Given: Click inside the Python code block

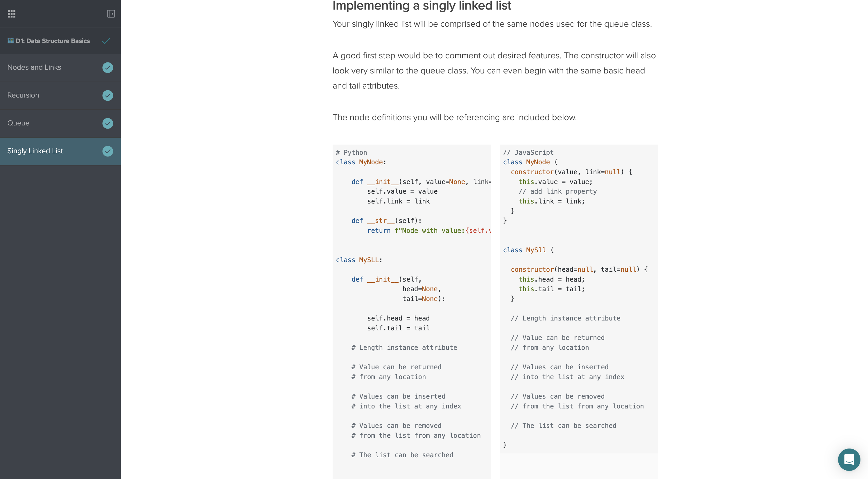Looking at the screenshot, I should (411, 311).
